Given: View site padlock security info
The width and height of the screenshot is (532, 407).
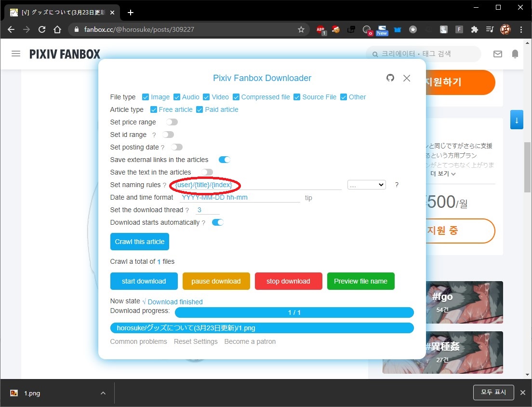Looking at the screenshot, I should click(x=76, y=29).
